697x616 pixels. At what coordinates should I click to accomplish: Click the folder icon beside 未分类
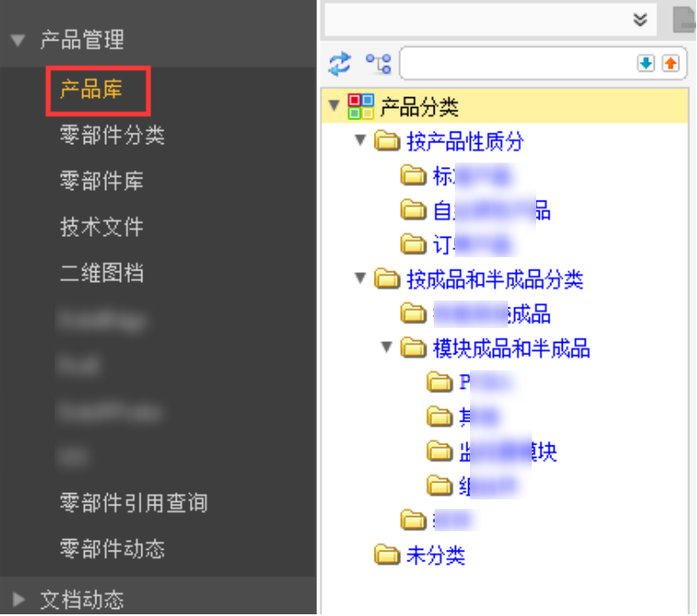click(387, 554)
